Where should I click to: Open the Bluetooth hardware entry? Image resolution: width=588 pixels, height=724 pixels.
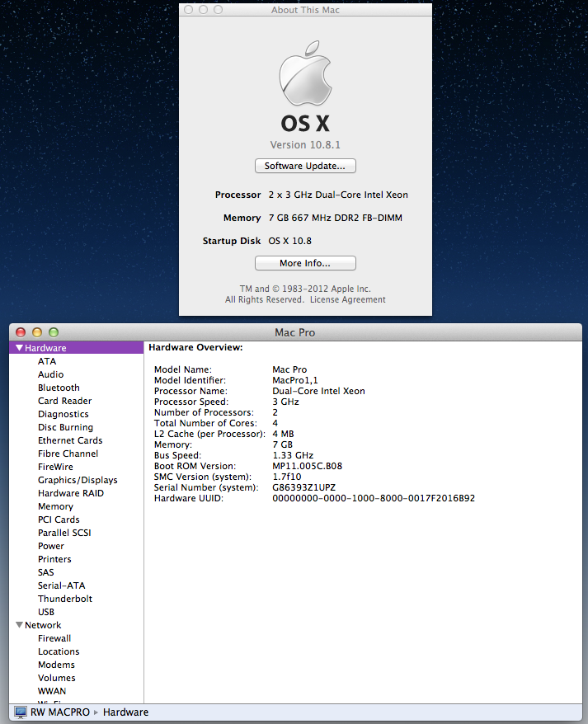pos(59,388)
